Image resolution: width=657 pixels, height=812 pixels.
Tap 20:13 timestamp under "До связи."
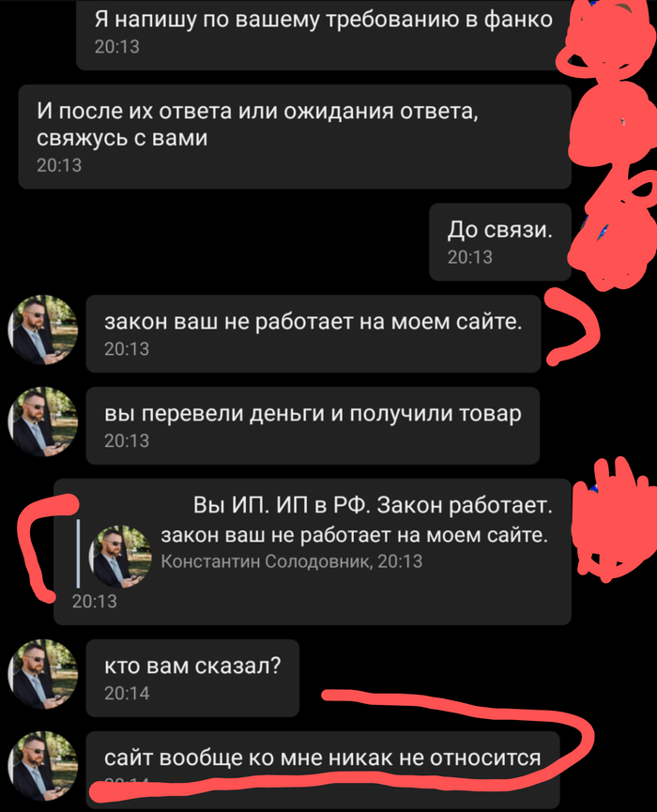tap(469, 257)
